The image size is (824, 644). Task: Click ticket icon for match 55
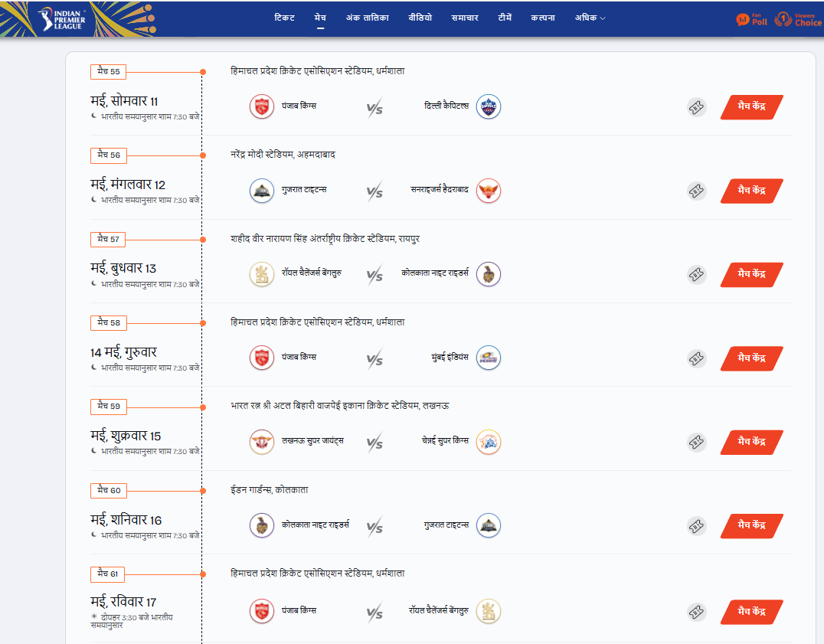(x=696, y=107)
